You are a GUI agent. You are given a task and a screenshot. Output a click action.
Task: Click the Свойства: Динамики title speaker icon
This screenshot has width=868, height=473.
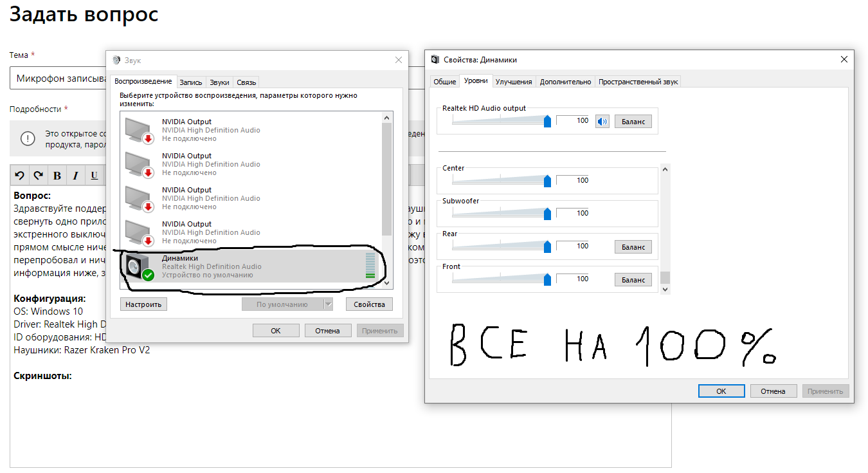435,60
